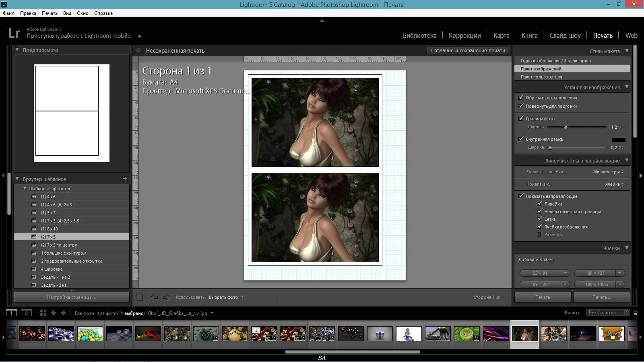The width and height of the screenshot is (644, 362).
Task: Collapse the Шаблоны Lightroom folder
Action: 25,188
